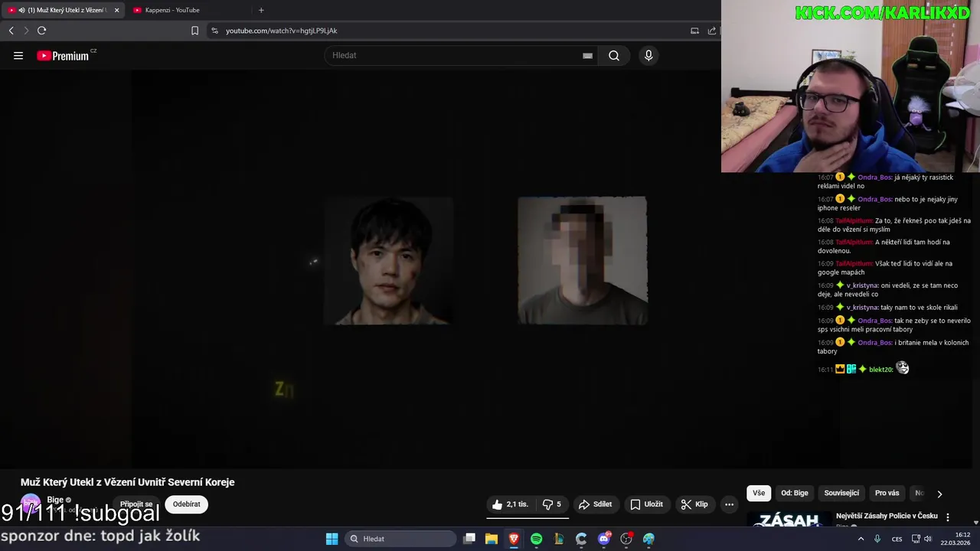The image size is (980, 551).
Task: Open ZÁSAH video thumbnail
Action: pos(789,520)
